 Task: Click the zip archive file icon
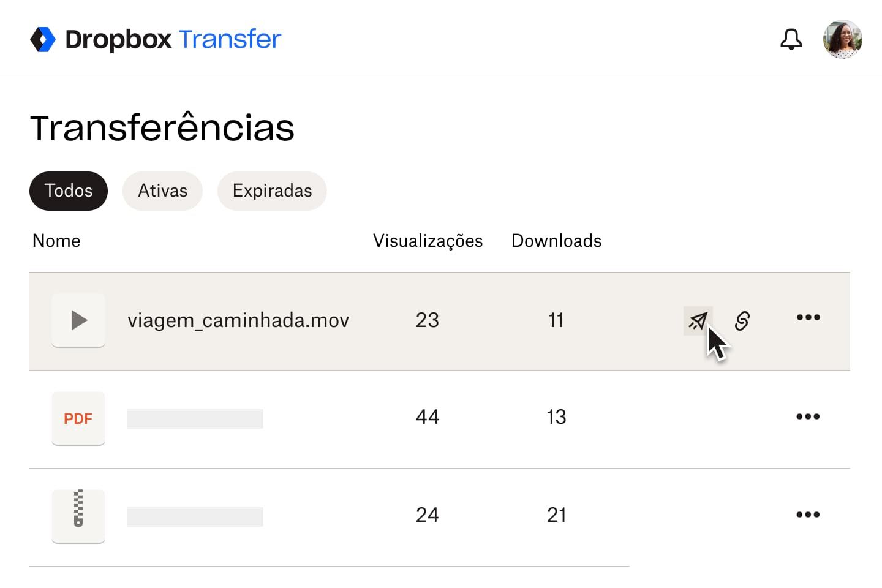(78, 516)
